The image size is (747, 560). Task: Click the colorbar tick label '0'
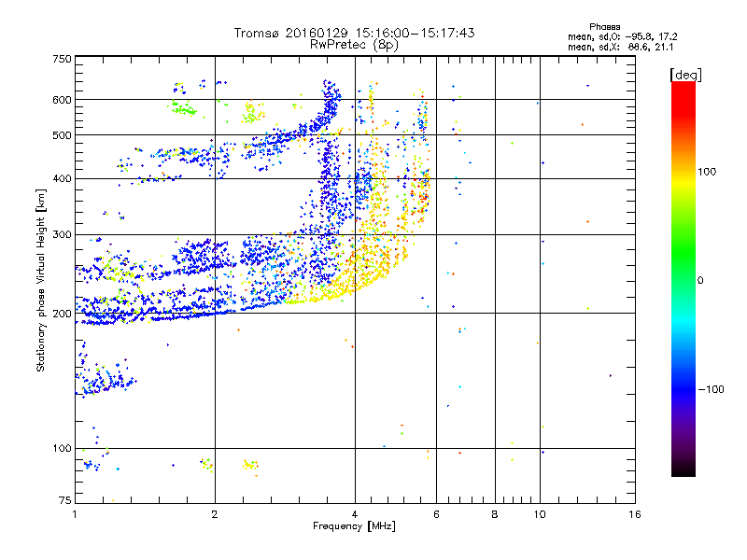(700, 281)
